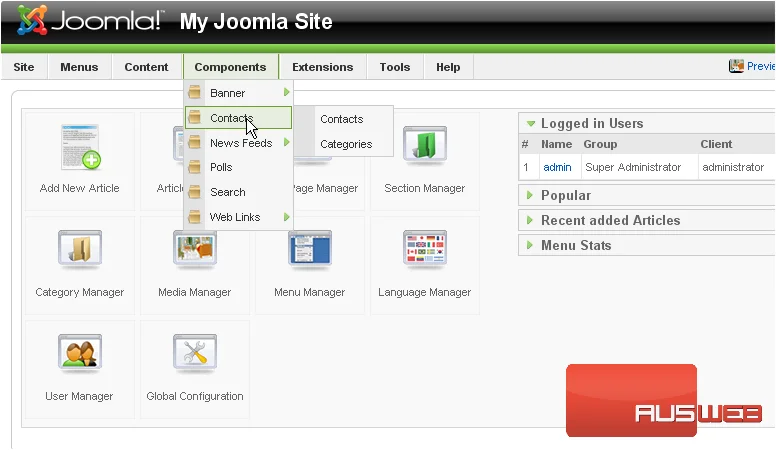Open the Site menu
The width and height of the screenshot is (776, 450).
pos(24,67)
